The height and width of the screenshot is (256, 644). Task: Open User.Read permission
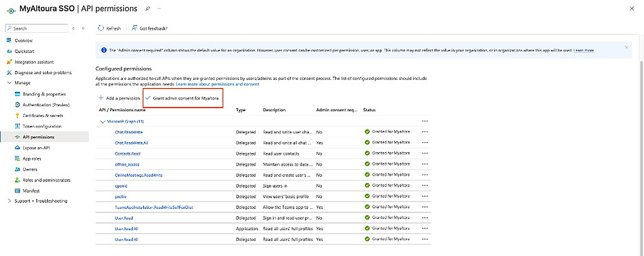pos(124,218)
